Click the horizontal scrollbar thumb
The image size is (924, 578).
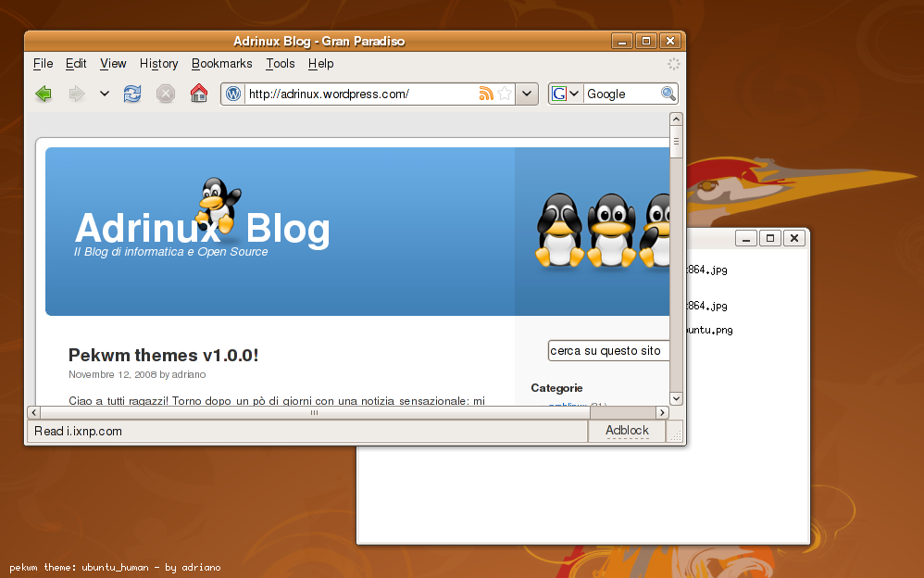(315, 412)
